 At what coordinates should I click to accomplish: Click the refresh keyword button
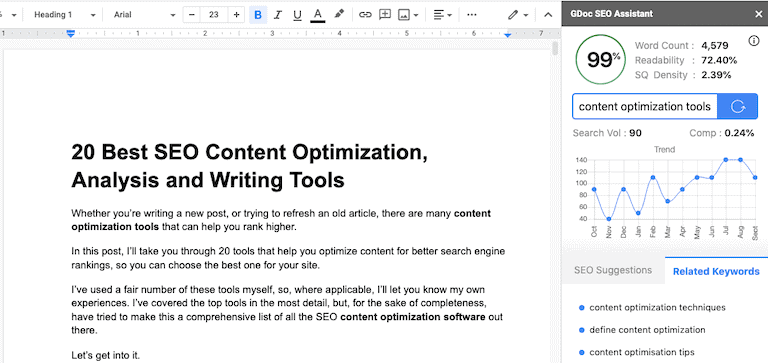[x=738, y=106]
